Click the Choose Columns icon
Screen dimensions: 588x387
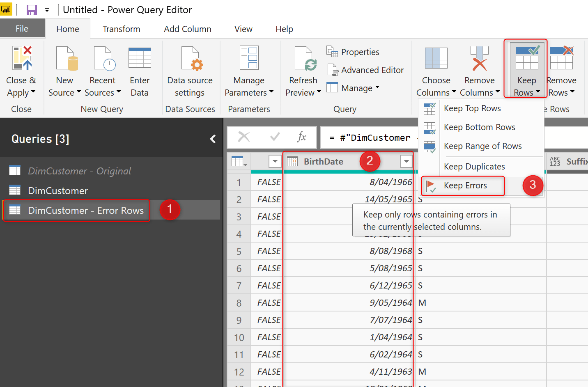click(x=436, y=58)
